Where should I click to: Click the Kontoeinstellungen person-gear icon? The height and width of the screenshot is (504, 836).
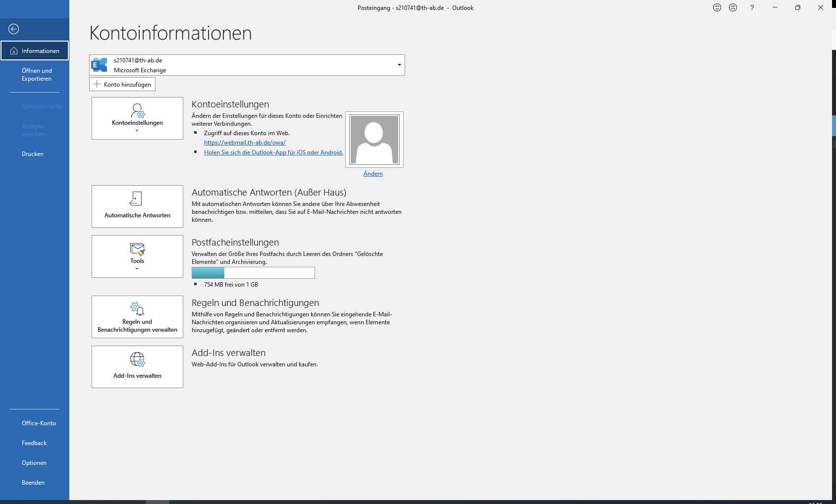click(x=138, y=110)
